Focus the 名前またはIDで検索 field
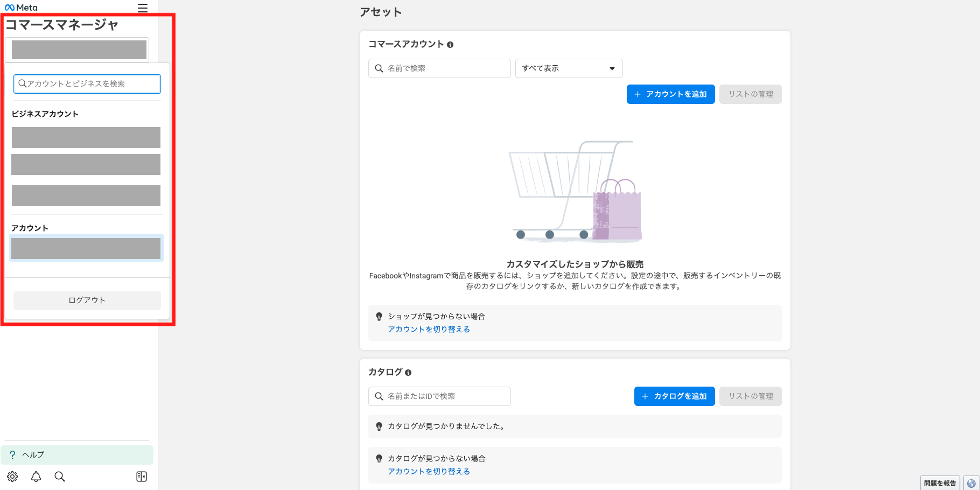Viewport: 980px width, 490px height. coord(439,396)
